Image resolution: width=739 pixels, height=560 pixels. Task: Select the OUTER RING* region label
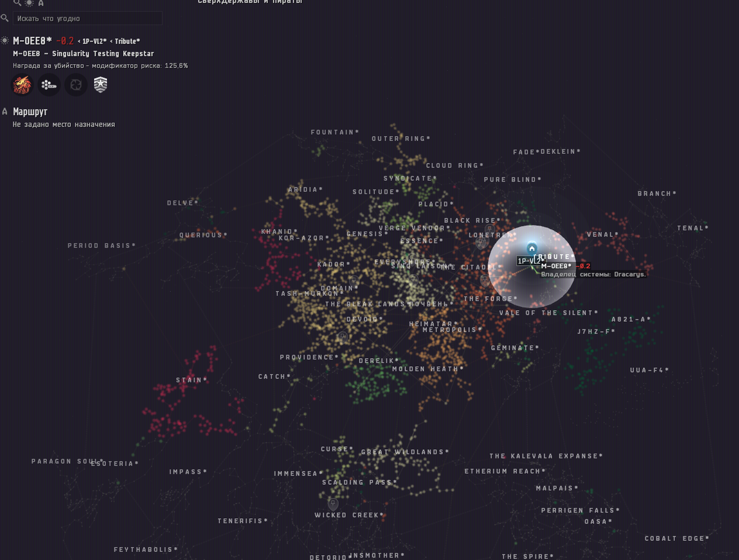coord(401,139)
